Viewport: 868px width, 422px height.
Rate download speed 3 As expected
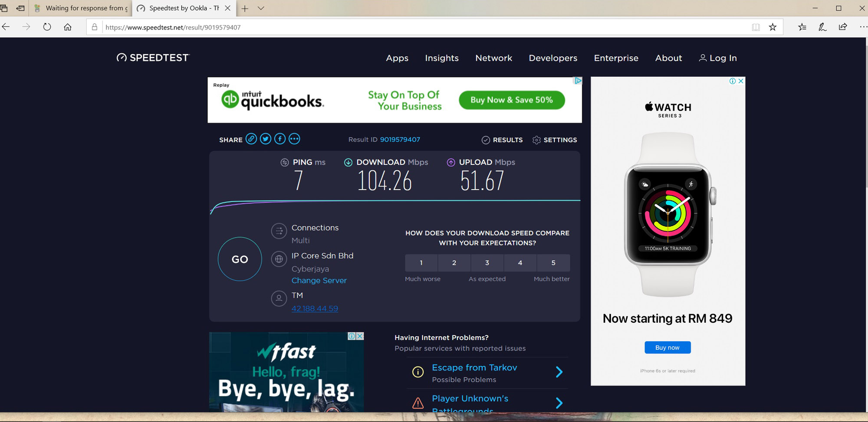pos(487,262)
